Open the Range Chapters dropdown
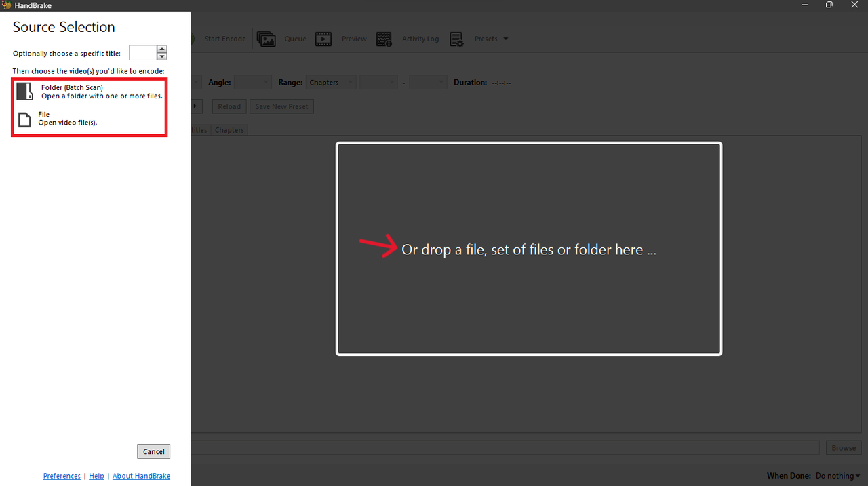Screen dimensions: 868x486 coord(331,83)
